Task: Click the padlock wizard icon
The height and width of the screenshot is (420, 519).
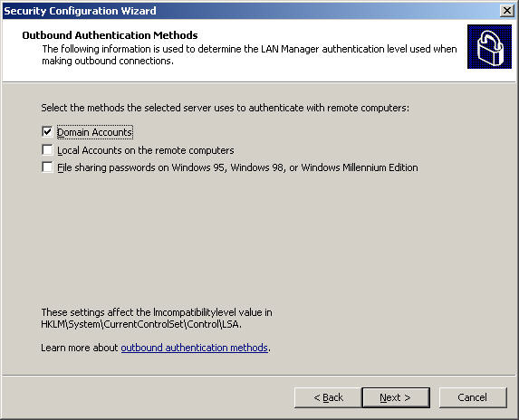Action: click(489, 47)
